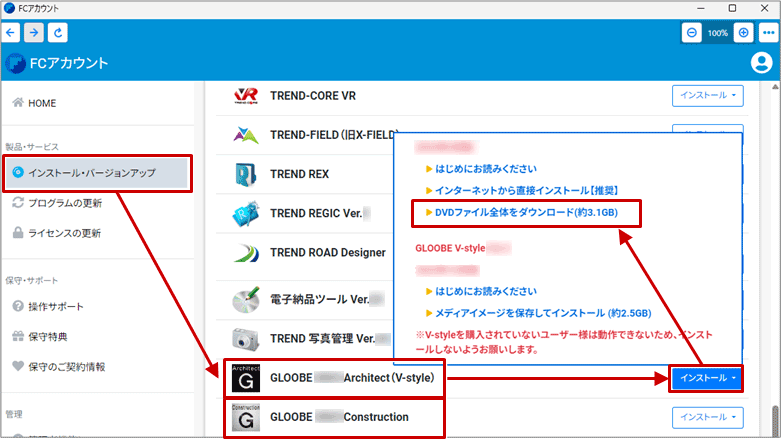
Task: Click the HOME house icon in sidebar
Action: pos(18,103)
